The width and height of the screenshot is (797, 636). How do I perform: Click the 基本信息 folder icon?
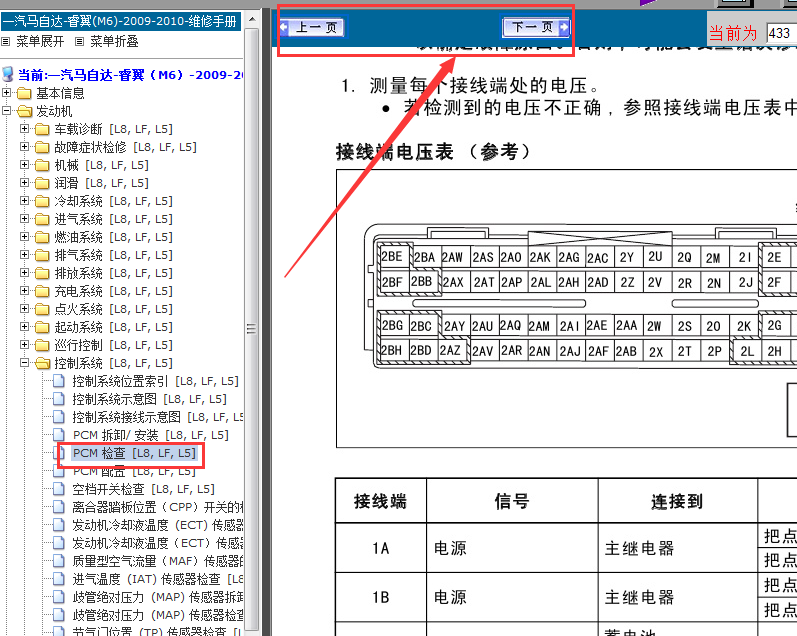click(24, 94)
